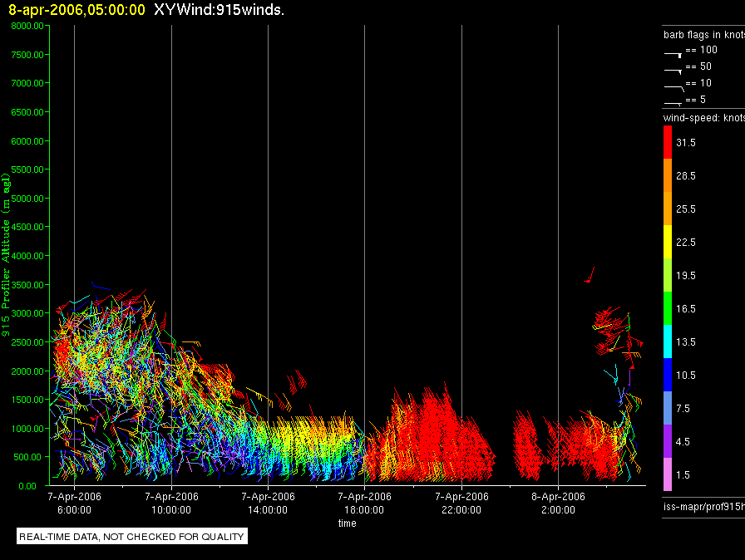Image resolution: width=745 pixels, height=560 pixels.
Task: Select the light blue 7.5 knots swatch
Action: (x=668, y=408)
